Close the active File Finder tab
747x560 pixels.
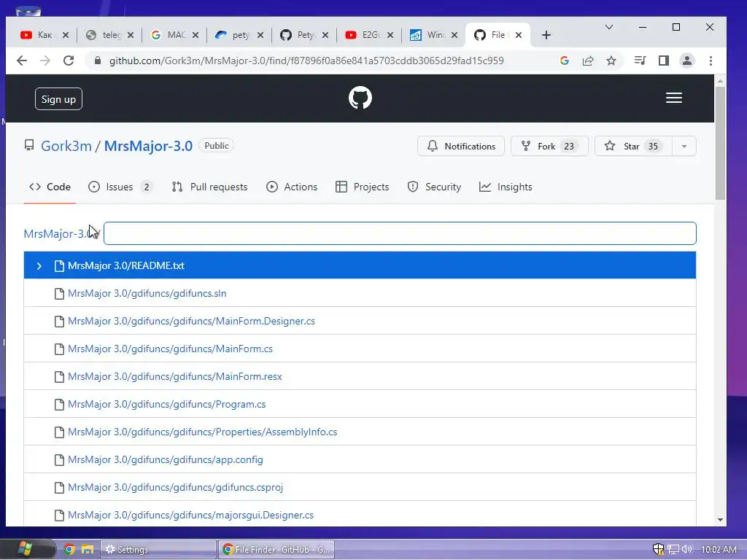519,35
